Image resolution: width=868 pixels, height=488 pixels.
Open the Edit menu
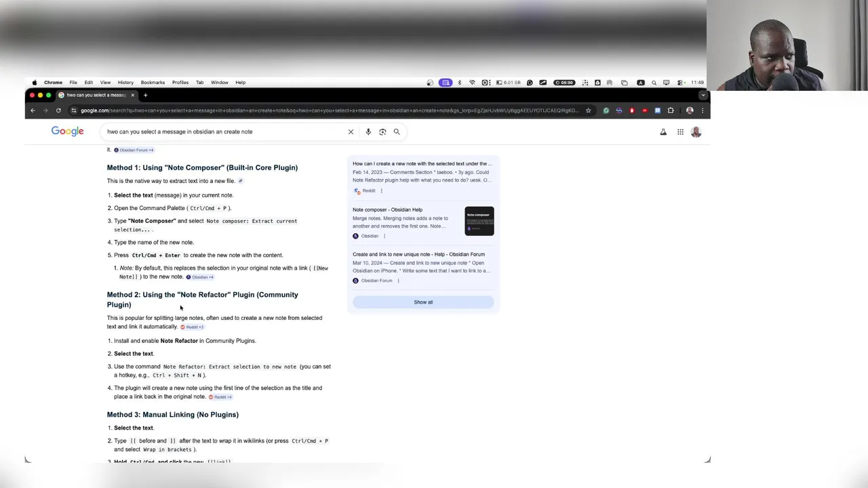click(89, 83)
